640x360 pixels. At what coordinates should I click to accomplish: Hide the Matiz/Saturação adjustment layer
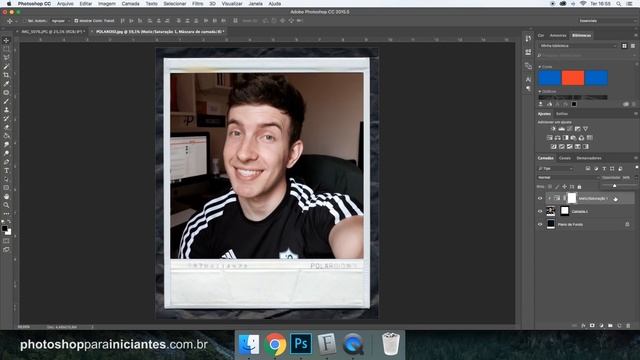[x=540, y=198]
